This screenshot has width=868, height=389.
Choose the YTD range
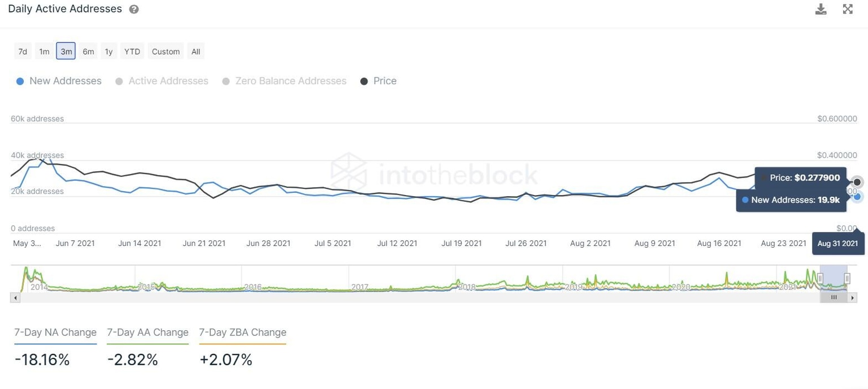point(132,51)
